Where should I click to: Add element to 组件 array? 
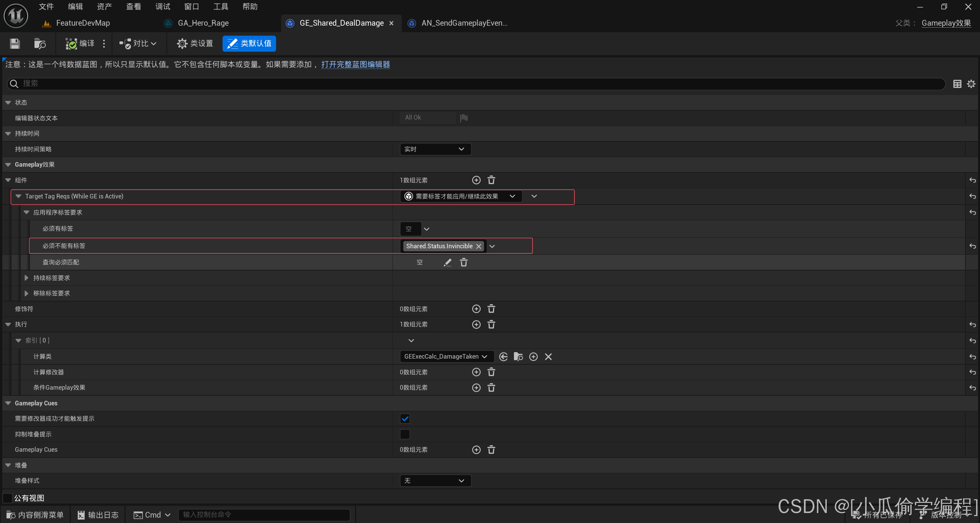click(x=476, y=180)
